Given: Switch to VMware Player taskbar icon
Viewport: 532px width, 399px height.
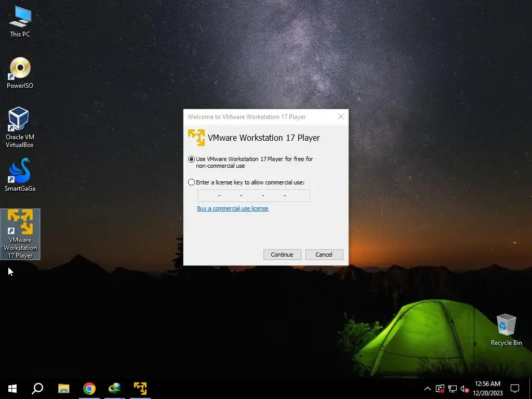Looking at the screenshot, I should click(140, 389).
